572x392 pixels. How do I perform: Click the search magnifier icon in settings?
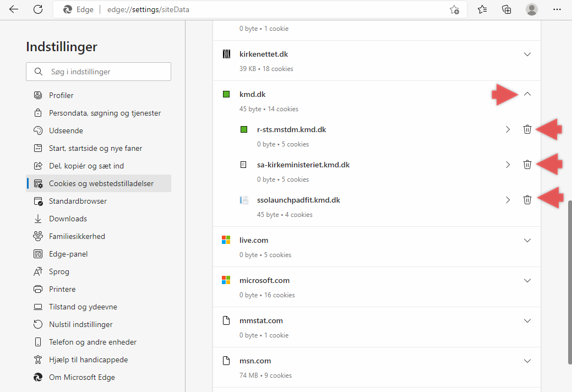(39, 72)
